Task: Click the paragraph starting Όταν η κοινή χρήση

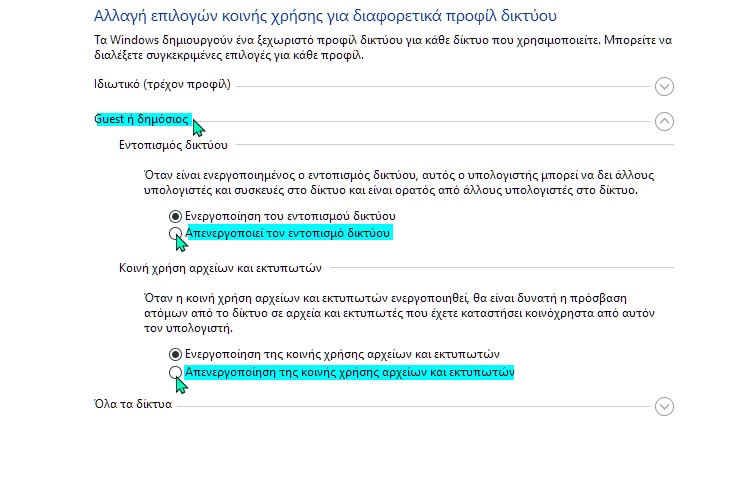Action: [x=399, y=313]
